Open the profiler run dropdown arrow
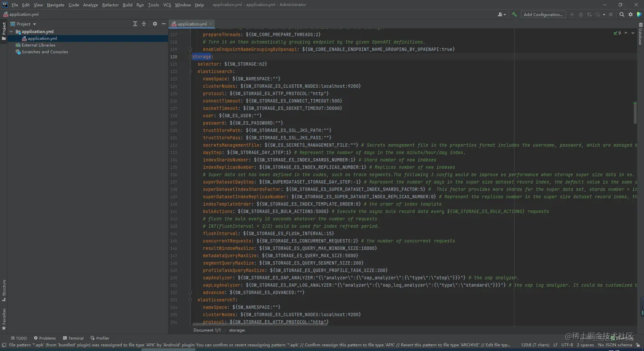 coord(604,15)
